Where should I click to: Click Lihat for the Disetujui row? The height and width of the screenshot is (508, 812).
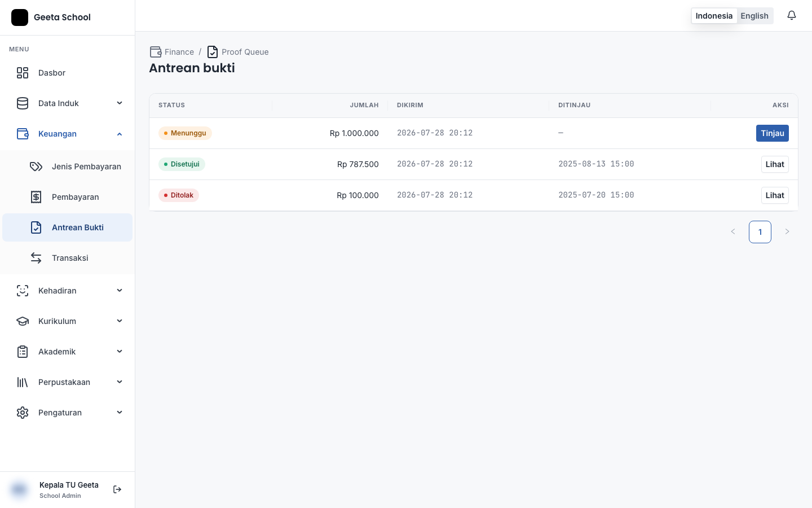point(775,164)
